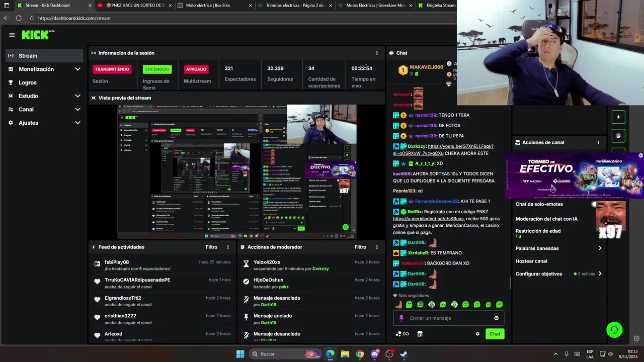644x362 pixels.
Task: Open the emoji picker in the chat input
Action: [497, 318]
